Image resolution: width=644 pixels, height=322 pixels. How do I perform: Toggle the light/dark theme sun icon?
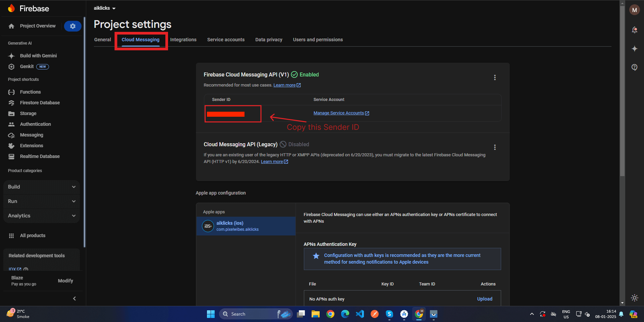click(634, 298)
